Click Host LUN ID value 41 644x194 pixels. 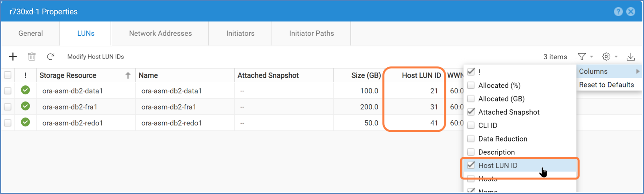click(x=434, y=123)
